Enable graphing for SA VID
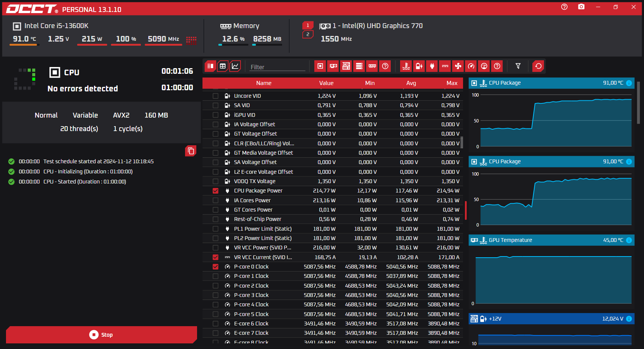Viewport: 644px width, 349px height. pos(215,105)
